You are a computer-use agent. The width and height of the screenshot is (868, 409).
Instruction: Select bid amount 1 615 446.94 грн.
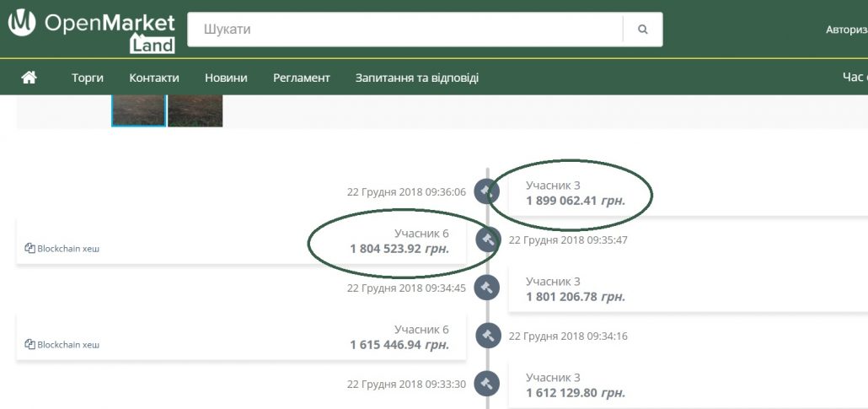pyautogui.click(x=399, y=345)
